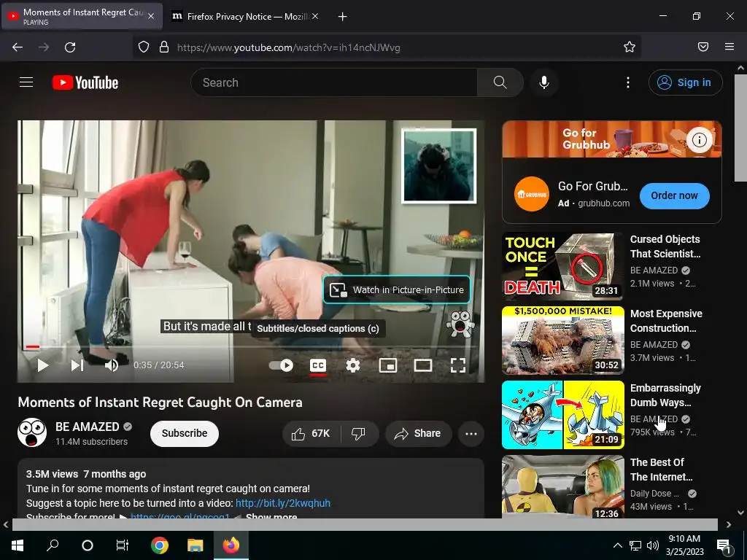Open bit.ly/2kwqhuh link in description
Viewport: 747px width, 560px height.
283,503
